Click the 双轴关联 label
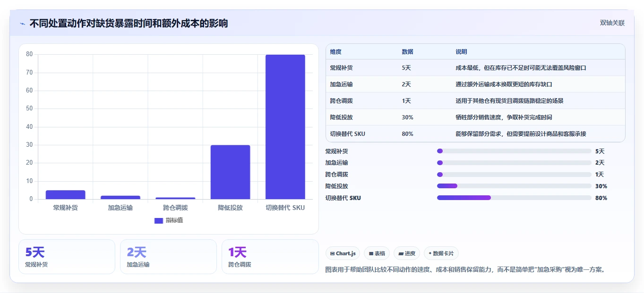The height and width of the screenshot is (293, 644). point(612,23)
